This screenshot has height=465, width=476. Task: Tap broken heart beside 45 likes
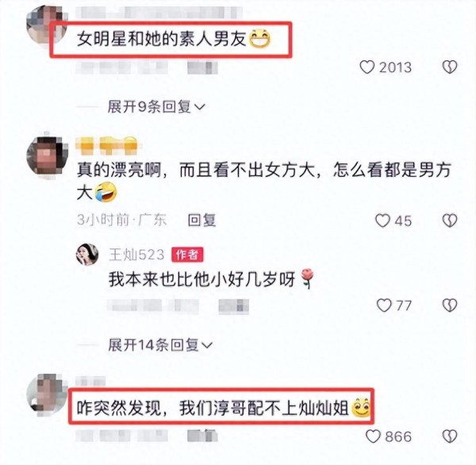point(450,221)
